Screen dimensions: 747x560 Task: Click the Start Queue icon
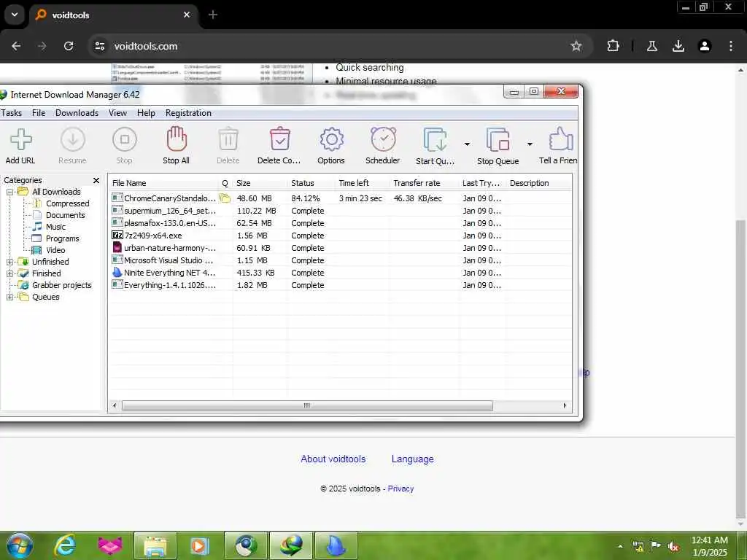(x=435, y=140)
